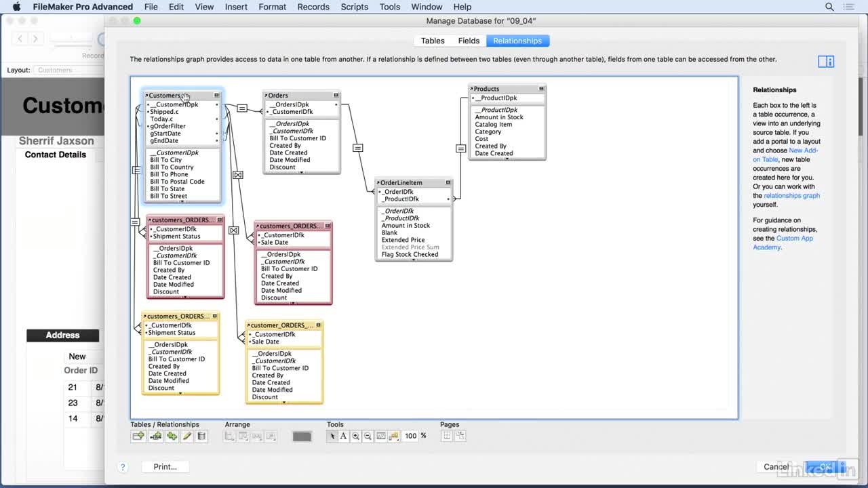The image size is (868, 488).
Task: Open the resize objects arrange option
Action: [271, 436]
